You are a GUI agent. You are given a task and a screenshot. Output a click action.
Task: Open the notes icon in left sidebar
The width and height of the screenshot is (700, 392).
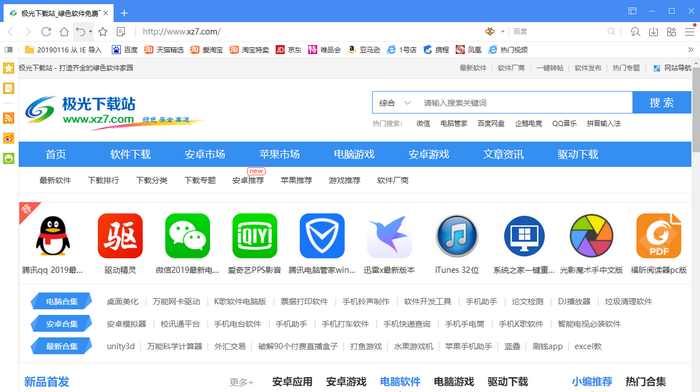point(8,88)
